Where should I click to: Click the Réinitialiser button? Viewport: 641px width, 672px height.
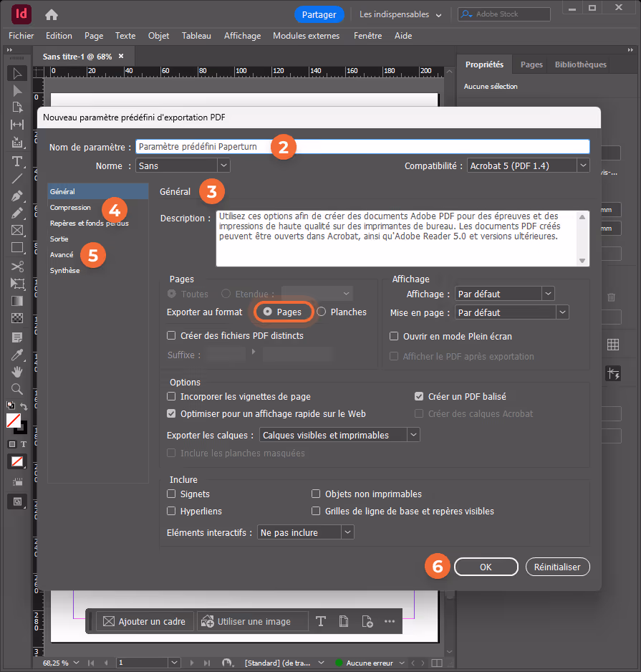click(x=557, y=567)
